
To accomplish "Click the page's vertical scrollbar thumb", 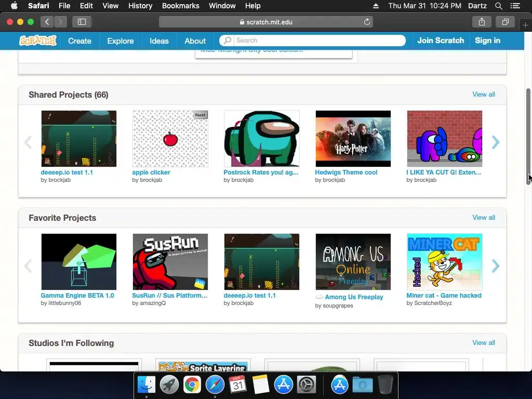I will [x=528, y=137].
